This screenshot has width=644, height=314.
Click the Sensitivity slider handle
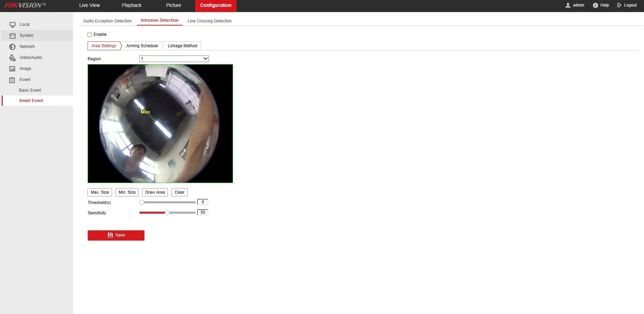pyautogui.click(x=167, y=213)
